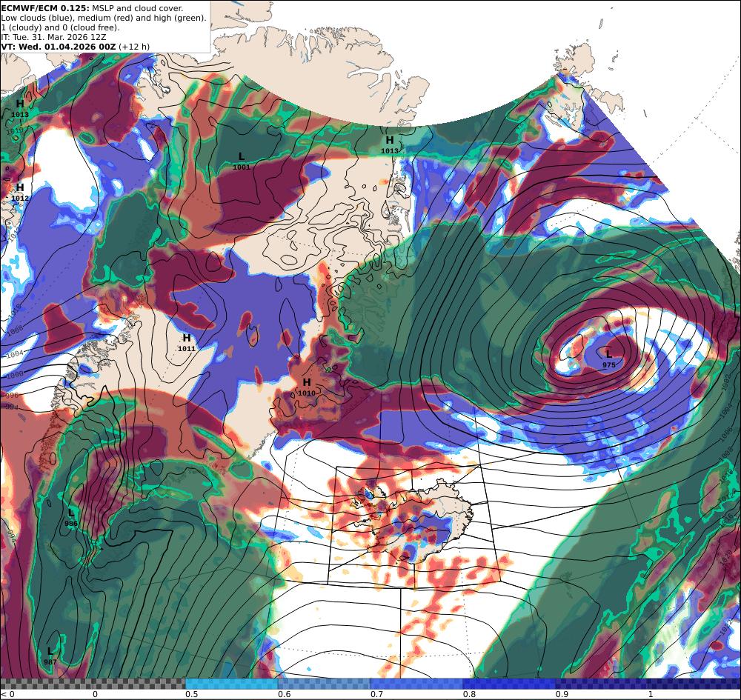
Task: Click the 1002 isobar label
Action: coord(726,382)
